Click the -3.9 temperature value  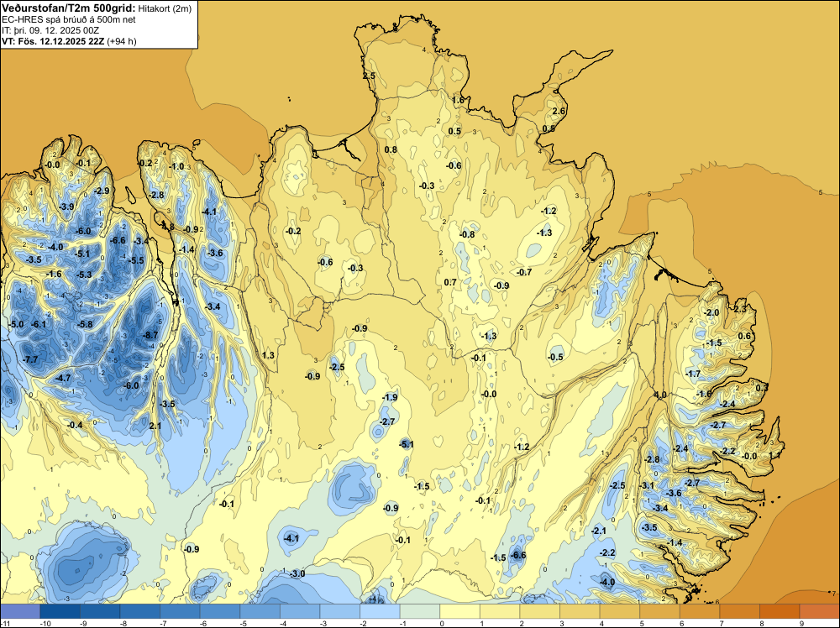[66, 207]
